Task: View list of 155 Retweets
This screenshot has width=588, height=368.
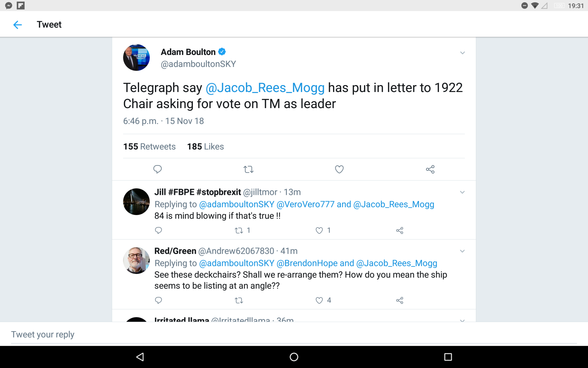Action: pyautogui.click(x=149, y=146)
